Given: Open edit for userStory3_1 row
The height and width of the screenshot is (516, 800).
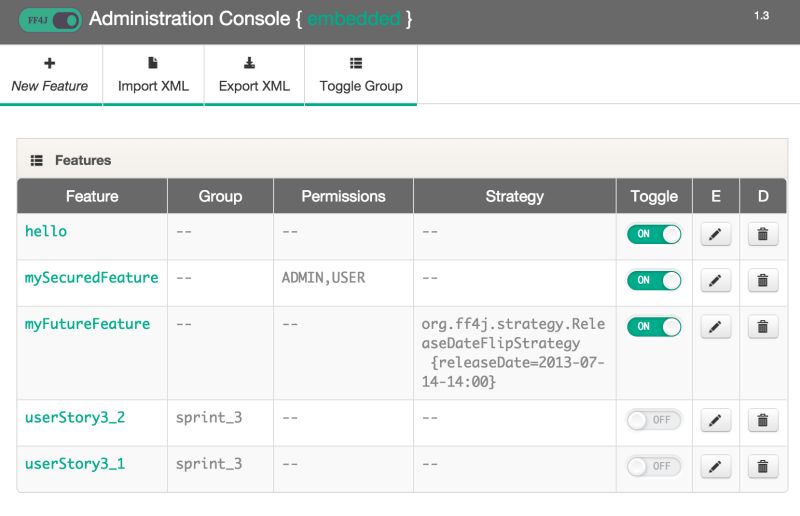Looking at the screenshot, I should coord(715,466).
